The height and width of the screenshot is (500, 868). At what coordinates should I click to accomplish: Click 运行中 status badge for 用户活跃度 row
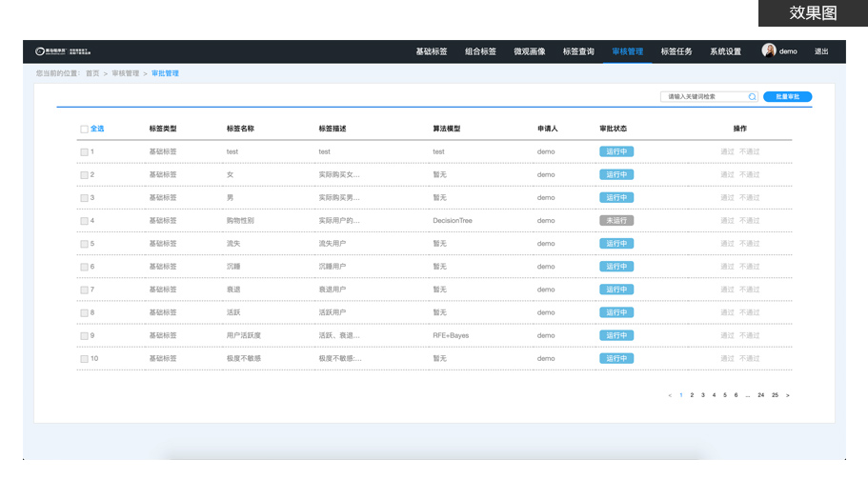[x=616, y=335]
